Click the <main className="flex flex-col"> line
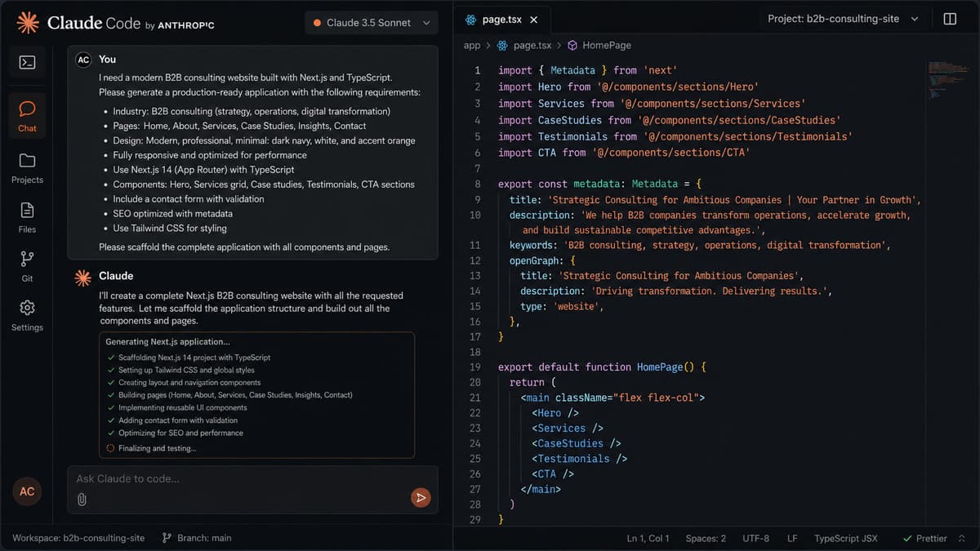Viewport: 980px width, 551px height. click(x=612, y=398)
